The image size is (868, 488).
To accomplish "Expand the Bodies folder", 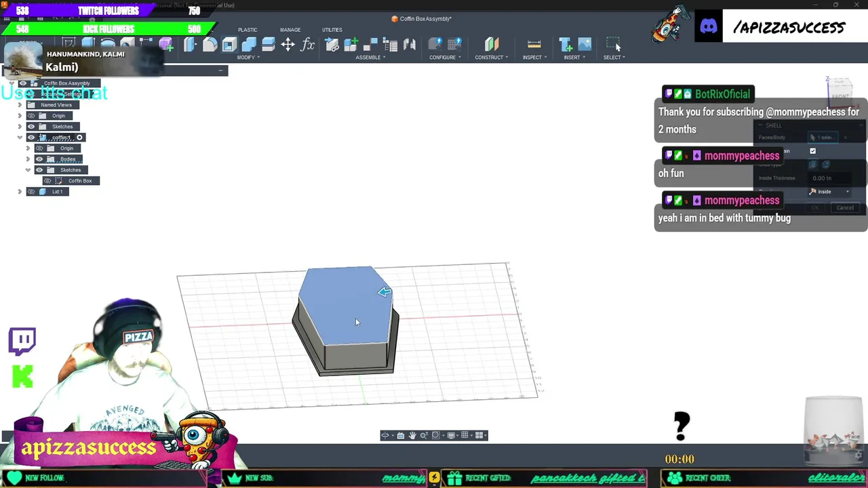I will (x=28, y=159).
